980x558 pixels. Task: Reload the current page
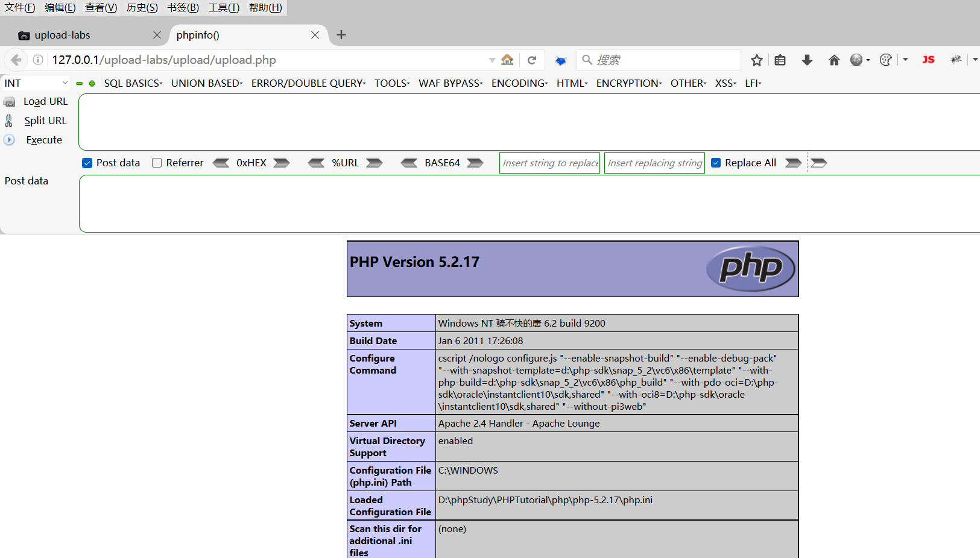[532, 60]
